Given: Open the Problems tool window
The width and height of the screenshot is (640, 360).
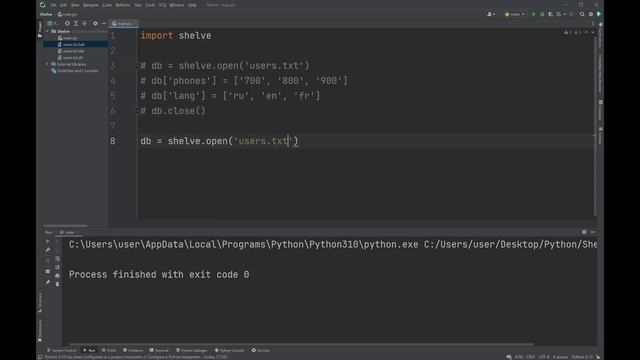Looking at the screenshot, I should [133, 350].
